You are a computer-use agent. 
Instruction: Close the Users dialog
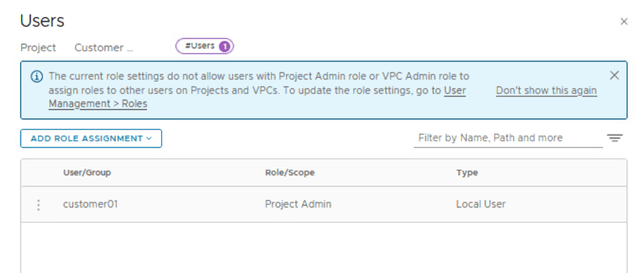[x=624, y=22]
